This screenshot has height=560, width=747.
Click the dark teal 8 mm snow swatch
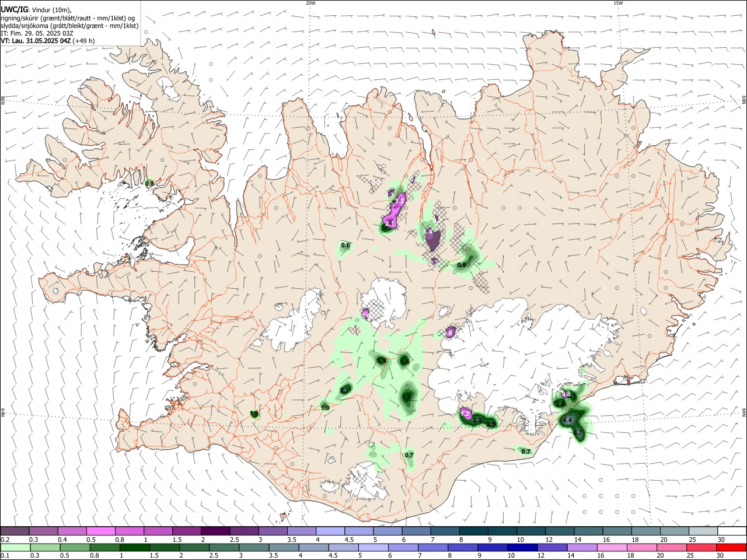(473, 531)
